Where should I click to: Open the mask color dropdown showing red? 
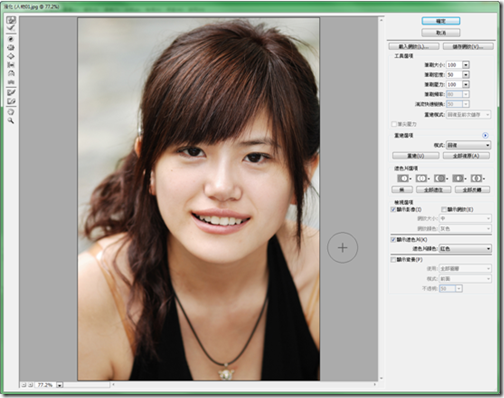point(465,249)
